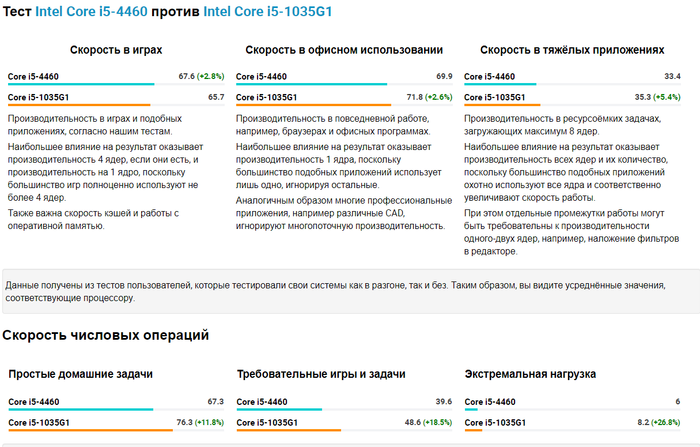
Task: Select Core i5-4460 label under 'Простые домашние задачи'
Action: (34, 402)
